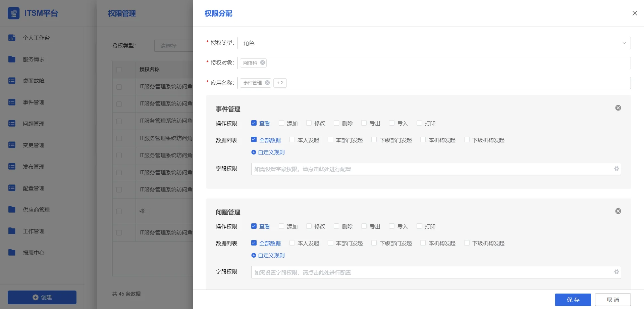The height and width of the screenshot is (309, 644).
Task: Check 添加 under 事件管理 操作权限
Action: coord(281,123)
